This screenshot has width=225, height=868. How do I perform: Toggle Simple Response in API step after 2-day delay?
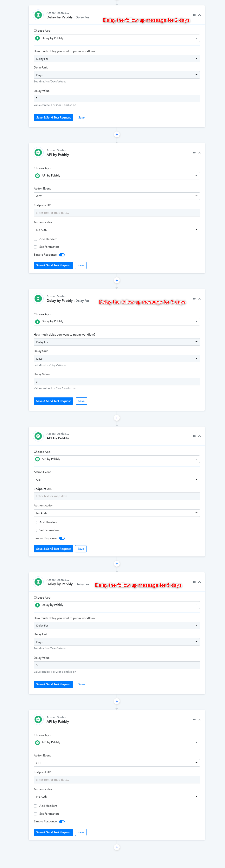(x=62, y=255)
